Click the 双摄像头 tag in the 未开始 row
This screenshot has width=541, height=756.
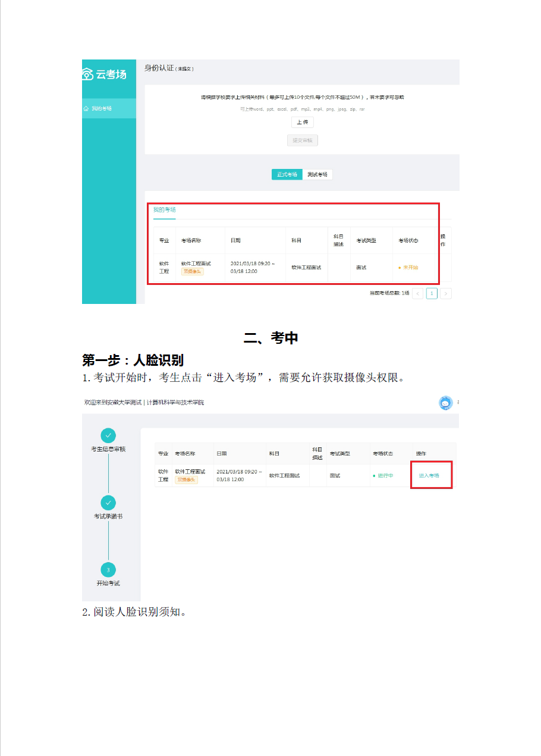[x=193, y=271]
